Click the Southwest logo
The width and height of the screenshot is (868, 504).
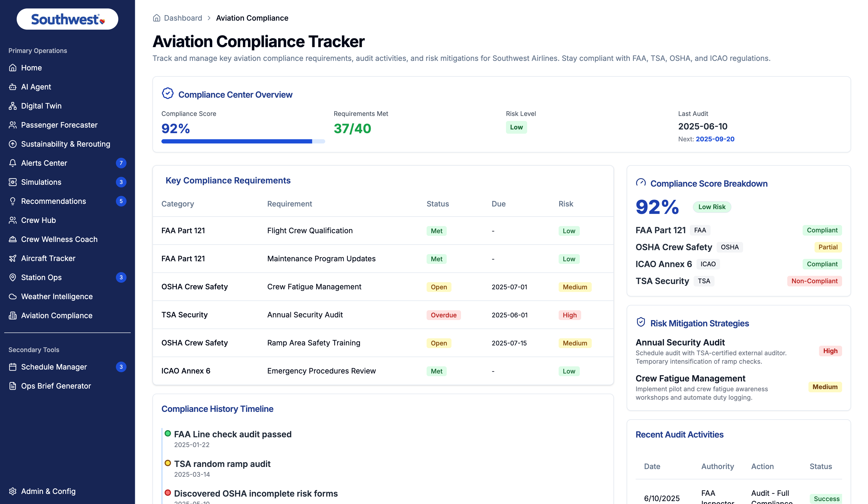[x=67, y=19]
